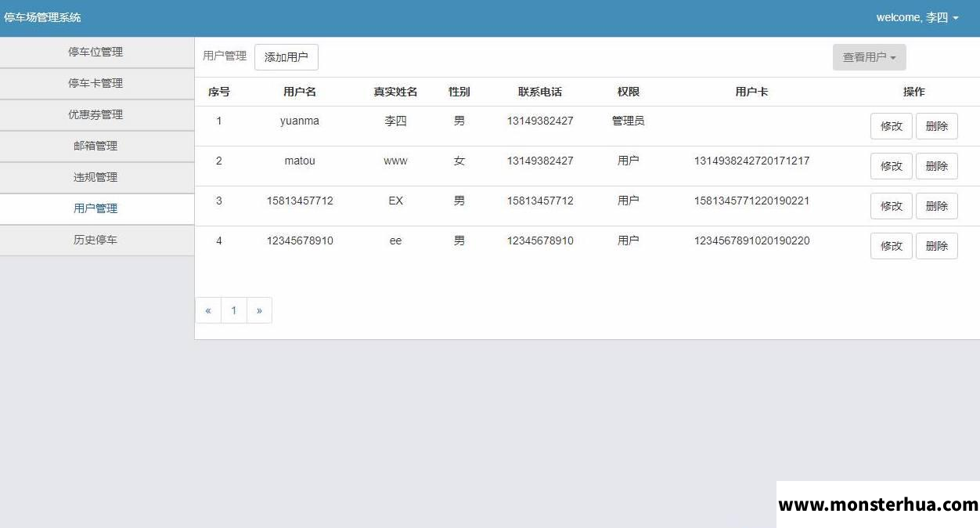Edit user 15813457712 with 修改
The width and height of the screenshot is (980, 528).
click(892, 206)
